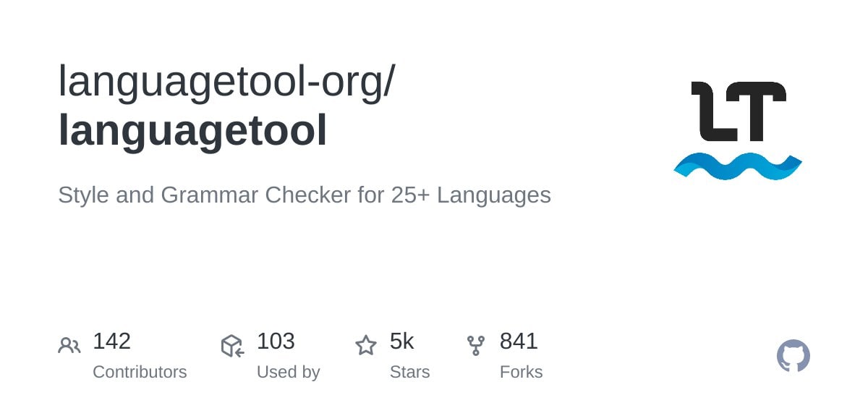This screenshot has height=416, width=868.
Task: Click the Style and Grammar Checker description
Action: click(x=304, y=195)
